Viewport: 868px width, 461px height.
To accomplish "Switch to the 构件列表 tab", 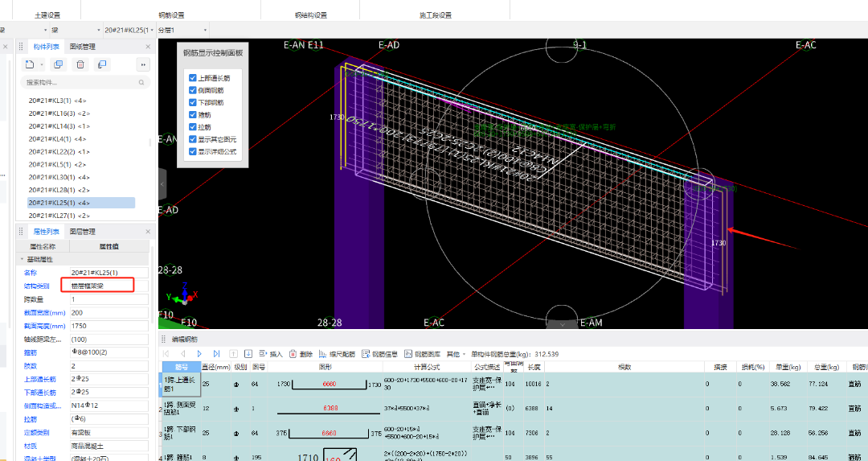I will tap(45, 47).
